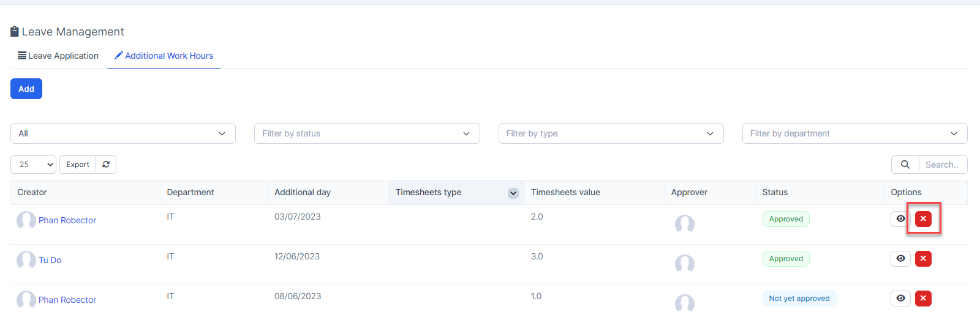Viewport: 980px width, 323px height.
Task: Click the refresh table icon
Action: (106, 165)
